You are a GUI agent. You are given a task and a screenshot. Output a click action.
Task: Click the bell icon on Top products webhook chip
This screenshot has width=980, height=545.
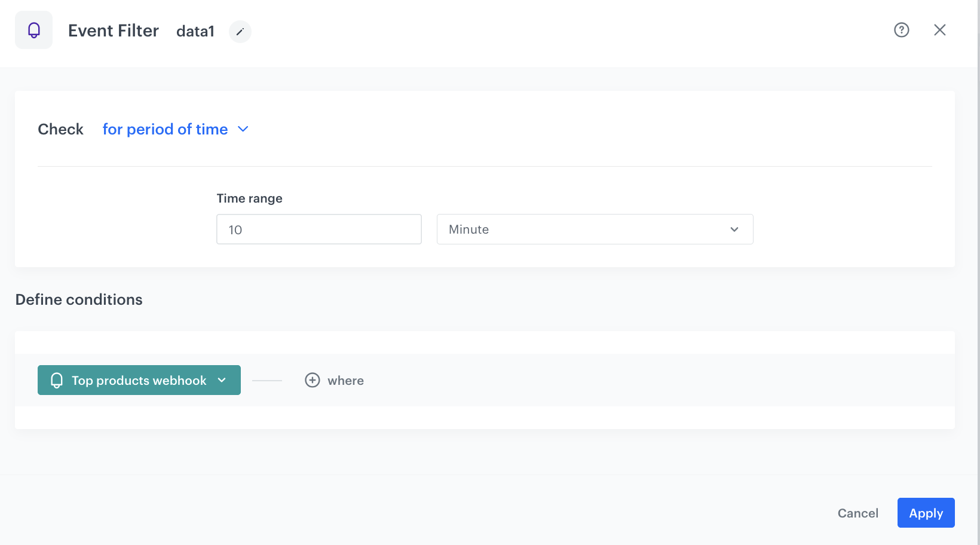click(x=57, y=380)
